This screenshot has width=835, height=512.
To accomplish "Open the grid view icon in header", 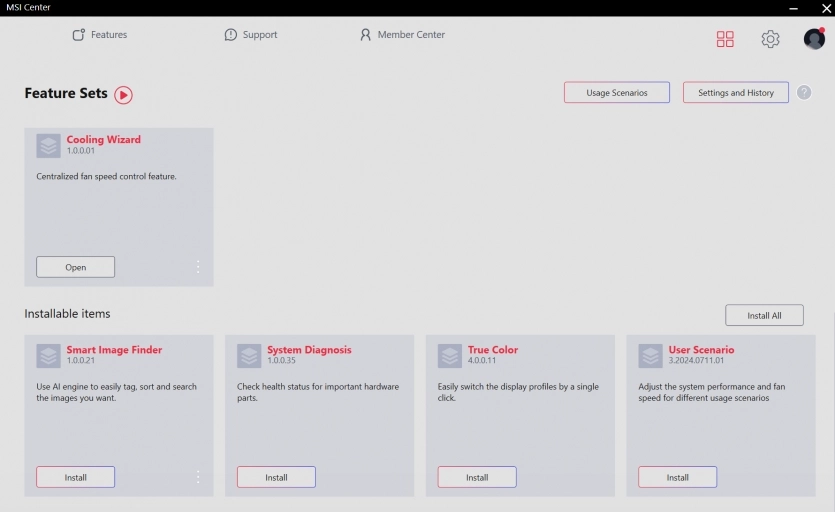I will click(725, 39).
